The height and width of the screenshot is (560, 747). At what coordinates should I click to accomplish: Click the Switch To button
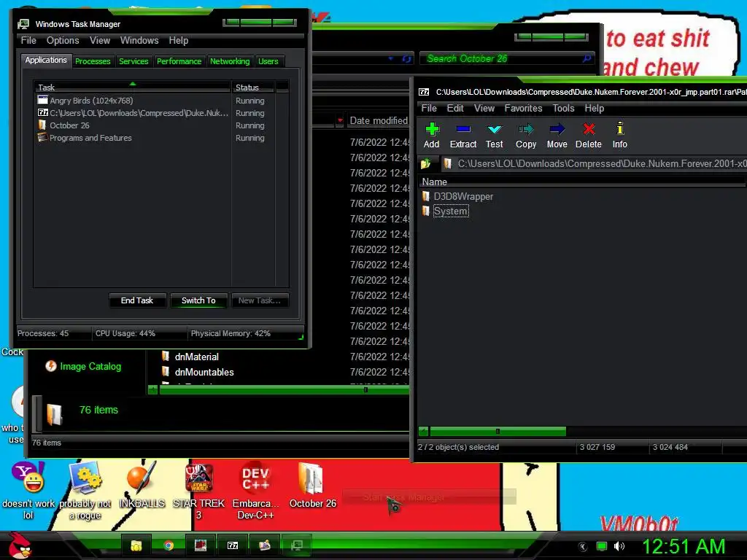coord(198,300)
